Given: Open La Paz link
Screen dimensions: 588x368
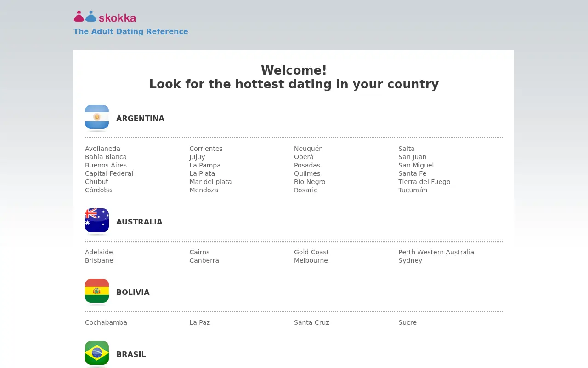Looking at the screenshot, I should (200, 322).
